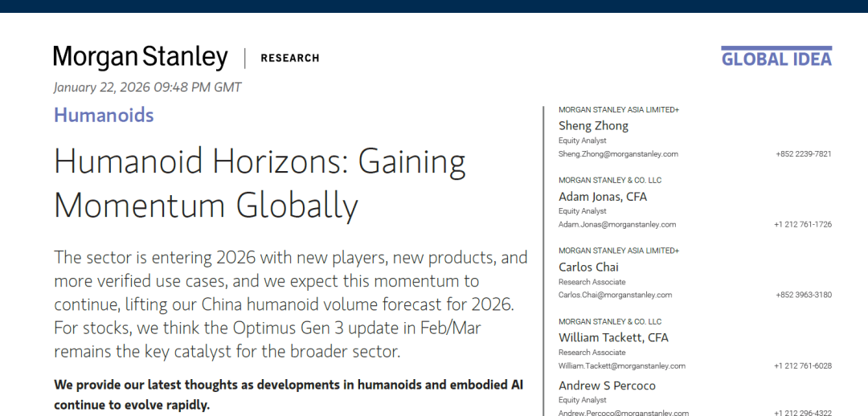Click 'Equity Analyst' under Adam Jonas
Image resolution: width=868 pixels, height=416 pixels.
(x=583, y=211)
